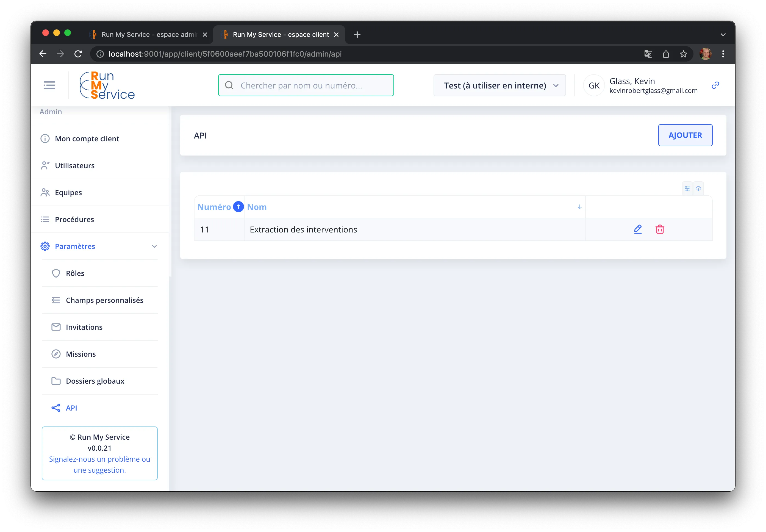
Task: Click the GK user avatar
Action: [x=594, y=85]
